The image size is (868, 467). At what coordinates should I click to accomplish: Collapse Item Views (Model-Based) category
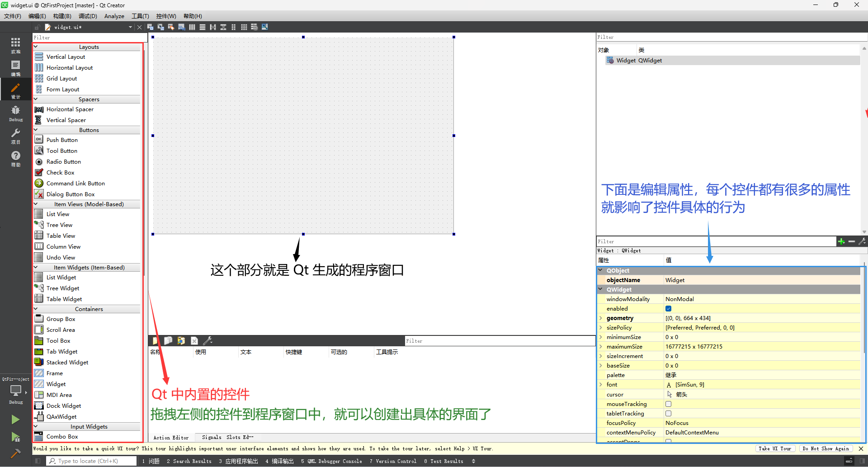36,204
